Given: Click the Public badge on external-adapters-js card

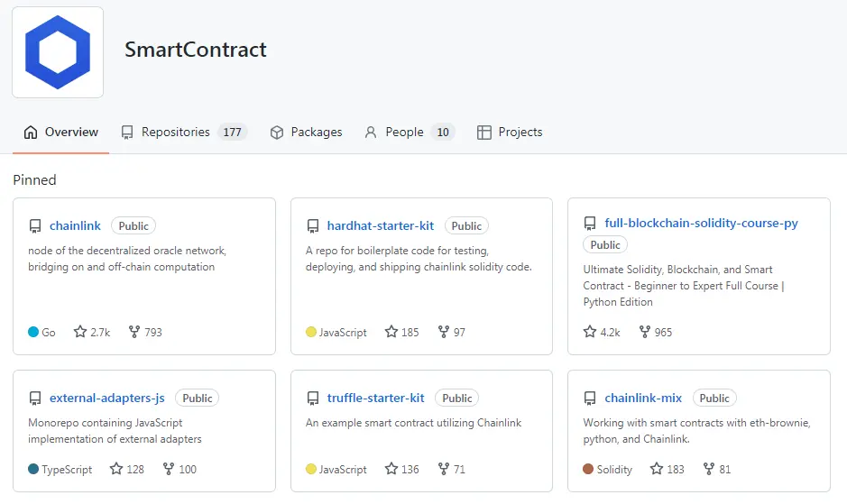Looking at the screenshot, I should [198, 399].
